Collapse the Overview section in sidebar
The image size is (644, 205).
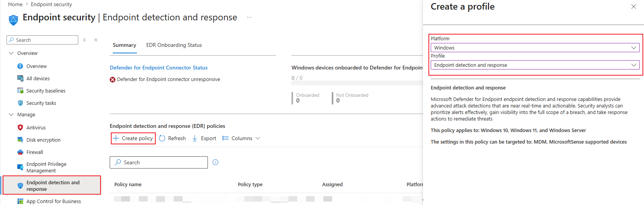[11, 53]
